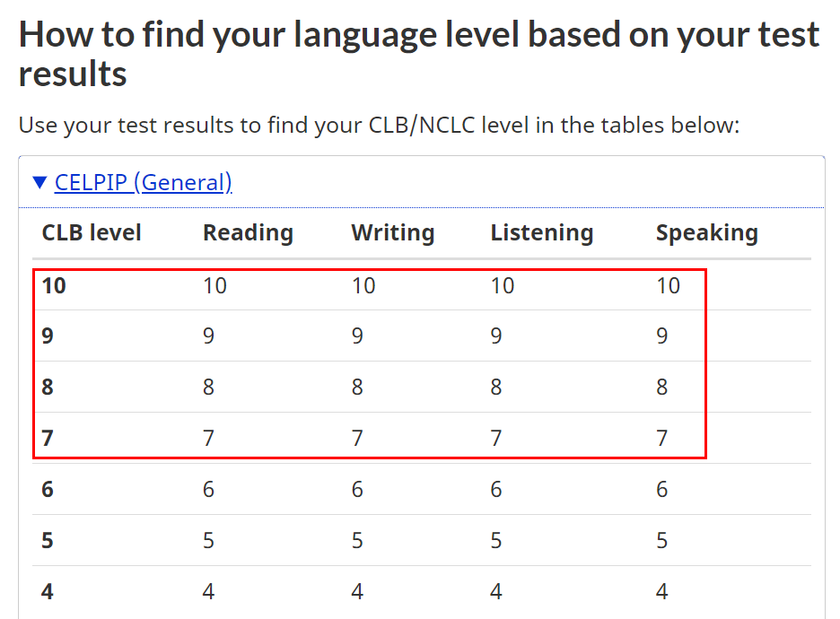
Task: Click the Listening score in the CLB 10 row
Action: pos(502,286)
